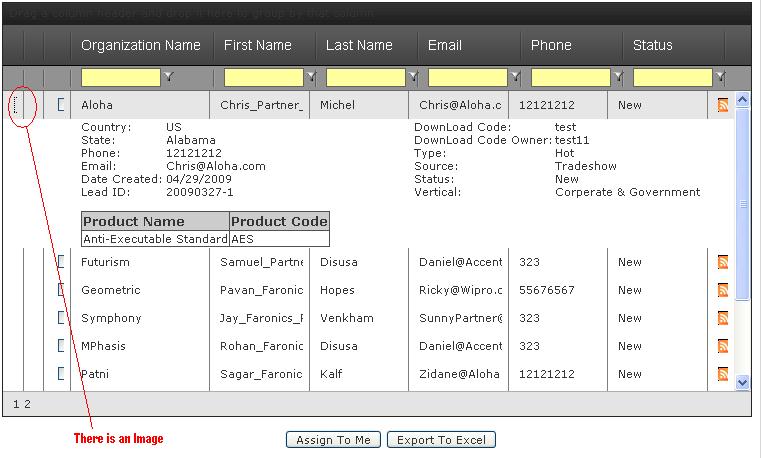Tick the checkbox for the MPhasis row

[x=61, y=345]
